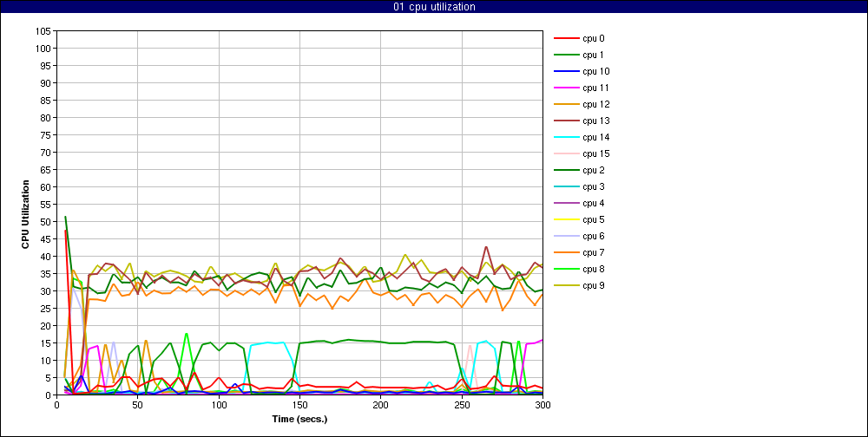Click the 150 tick on the time axis

[x=299, y=405]
